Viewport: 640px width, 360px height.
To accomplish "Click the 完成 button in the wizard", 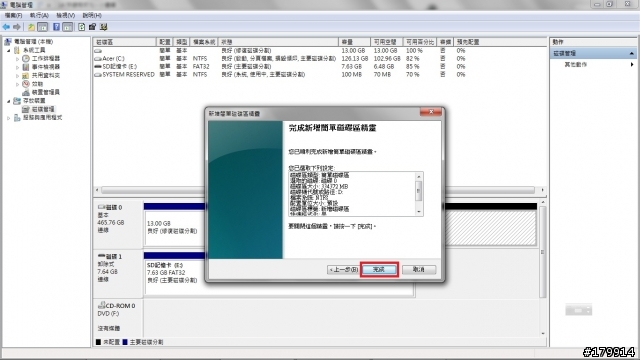I will pyautogui.click(x=379, y=269).
